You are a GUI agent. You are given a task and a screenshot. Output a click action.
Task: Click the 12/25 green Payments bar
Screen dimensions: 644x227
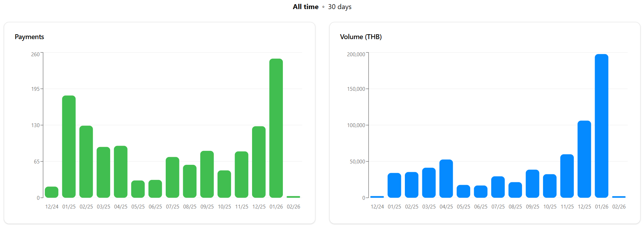[259, 162]
